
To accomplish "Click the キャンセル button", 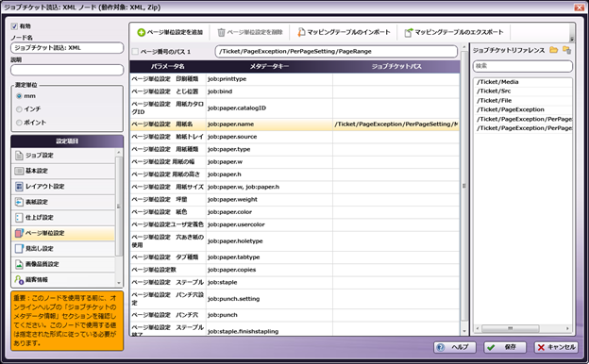I will pyautogui.click(x=556, y=347).
